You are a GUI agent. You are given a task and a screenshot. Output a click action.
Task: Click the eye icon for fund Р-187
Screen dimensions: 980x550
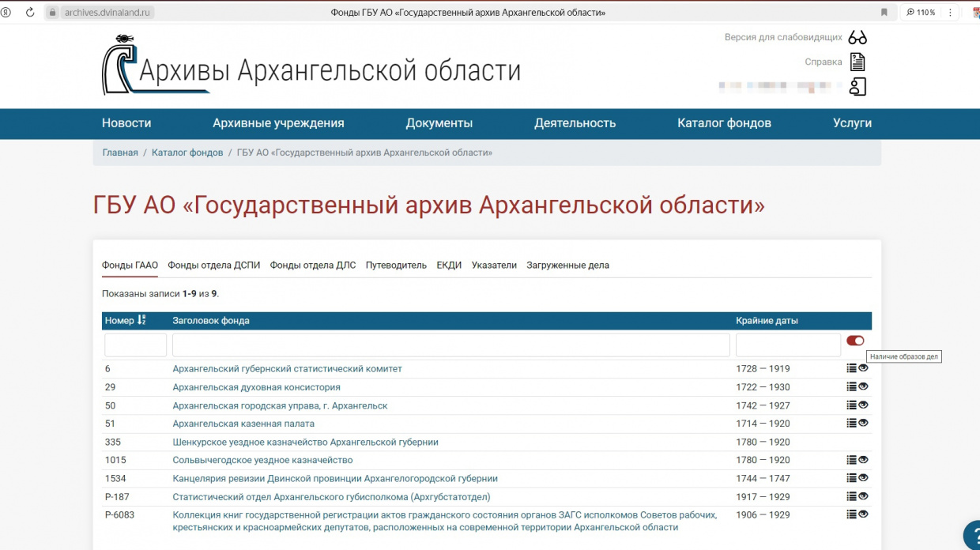coord(863,496)
